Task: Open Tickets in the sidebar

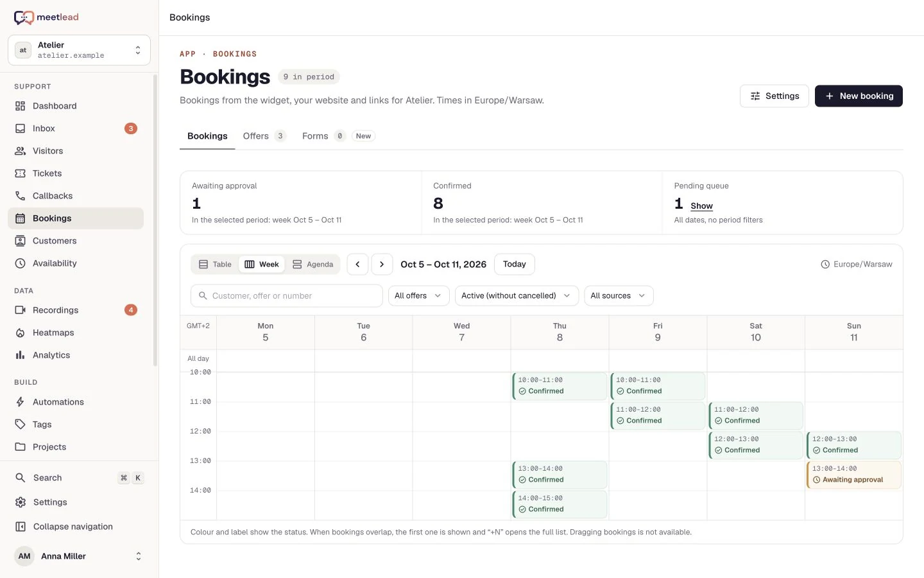Action: coord(76,173)
